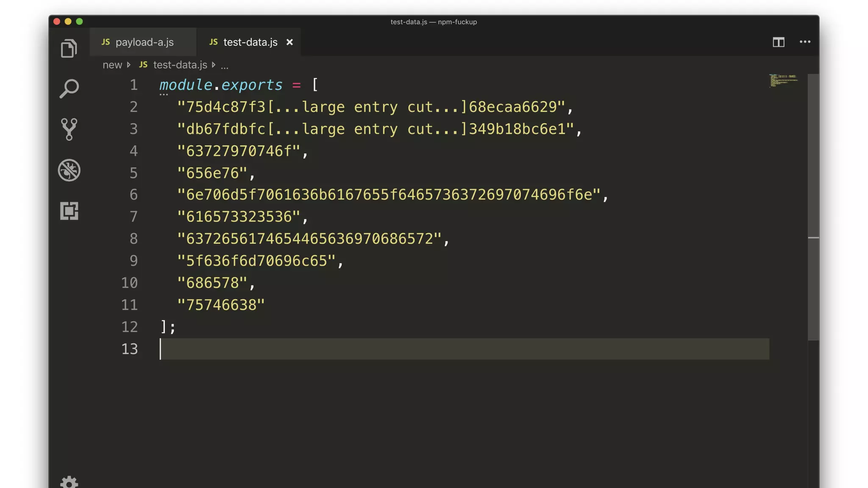This screenshot has height=488, width=868.
Task: Place cursor in string "75746638"
Action: [x=221, y=305]
